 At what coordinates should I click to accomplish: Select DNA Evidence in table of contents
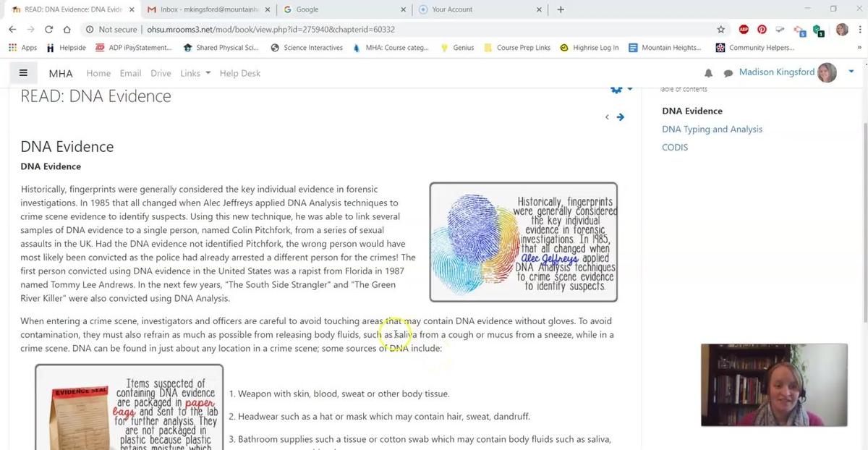[692, 111]
